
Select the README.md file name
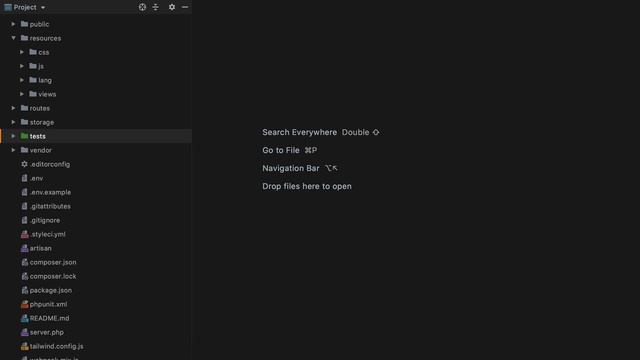click(49, 318)
